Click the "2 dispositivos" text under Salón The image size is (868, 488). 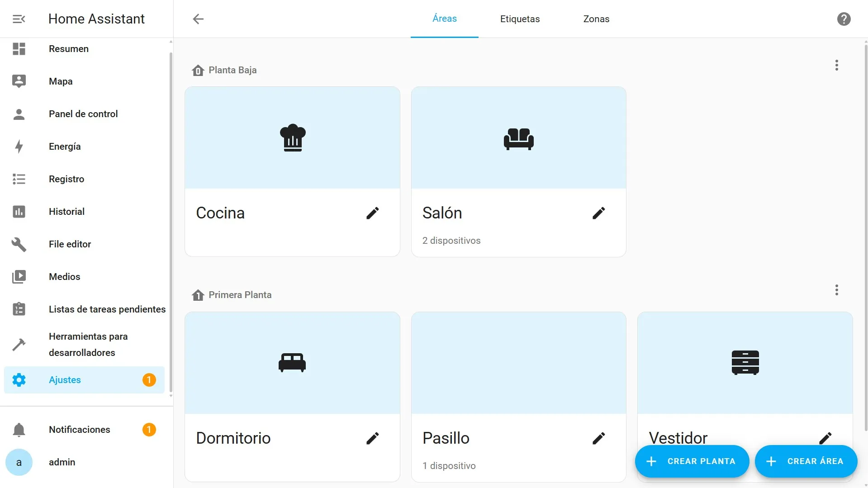[451, 241]
